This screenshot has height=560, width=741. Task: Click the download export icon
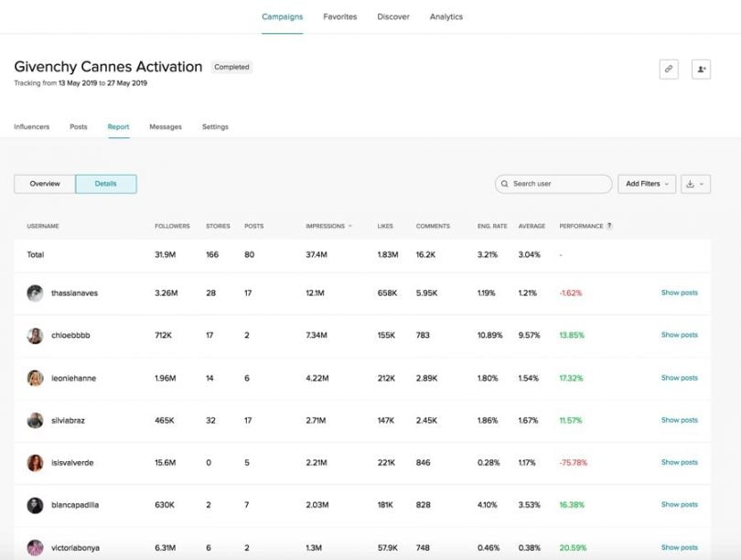(x=690, y=184)
